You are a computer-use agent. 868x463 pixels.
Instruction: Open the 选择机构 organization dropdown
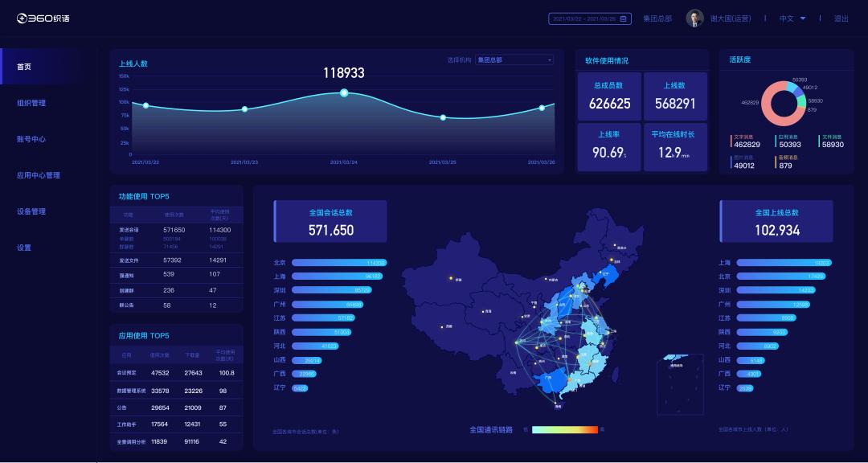click(514, 59)
